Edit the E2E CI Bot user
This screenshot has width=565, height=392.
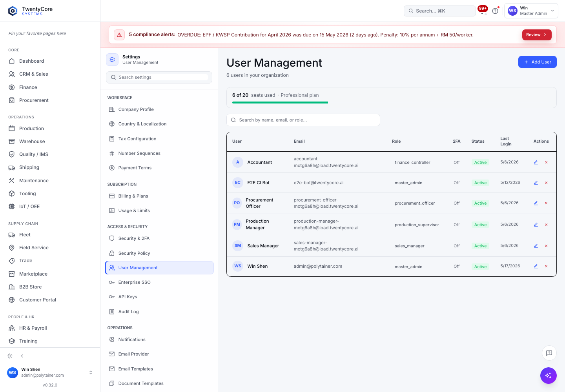(536, 183)
